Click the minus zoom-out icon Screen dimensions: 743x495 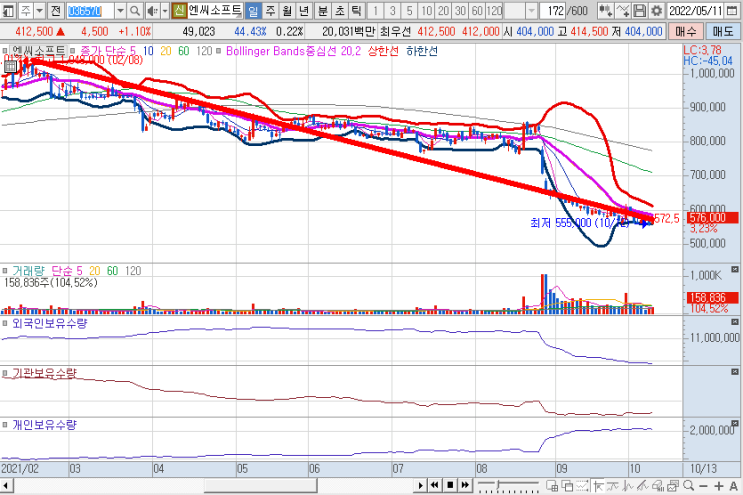point(703,486)
